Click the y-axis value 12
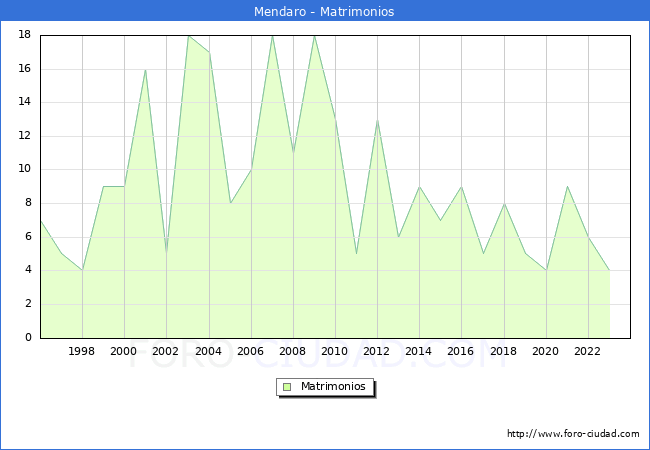 (25, 135)
